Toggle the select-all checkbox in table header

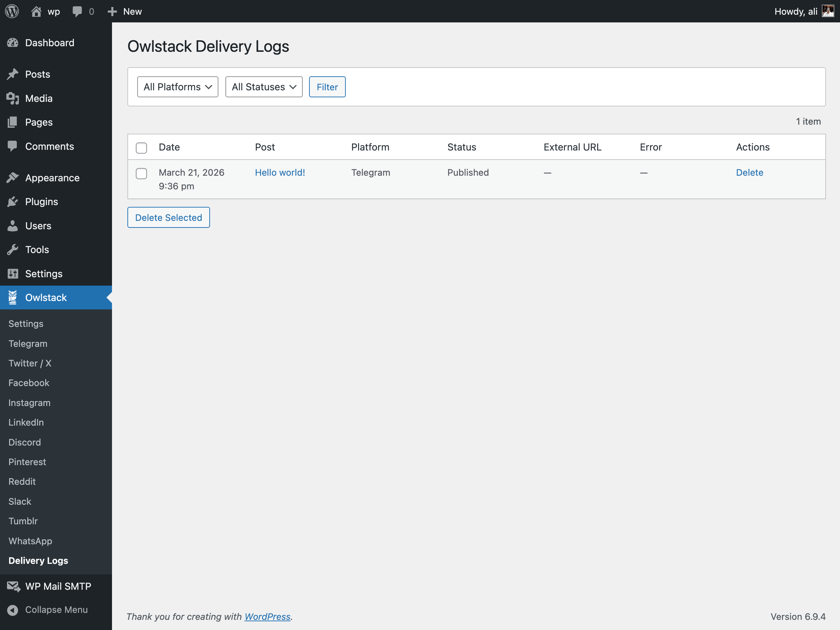coord(141,148)
